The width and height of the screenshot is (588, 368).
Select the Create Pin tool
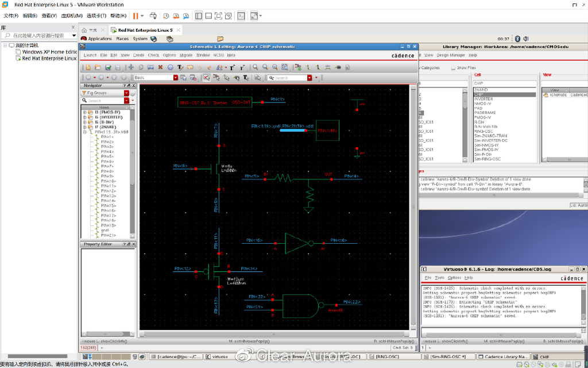pyautogui.click(x=338, y=67)
